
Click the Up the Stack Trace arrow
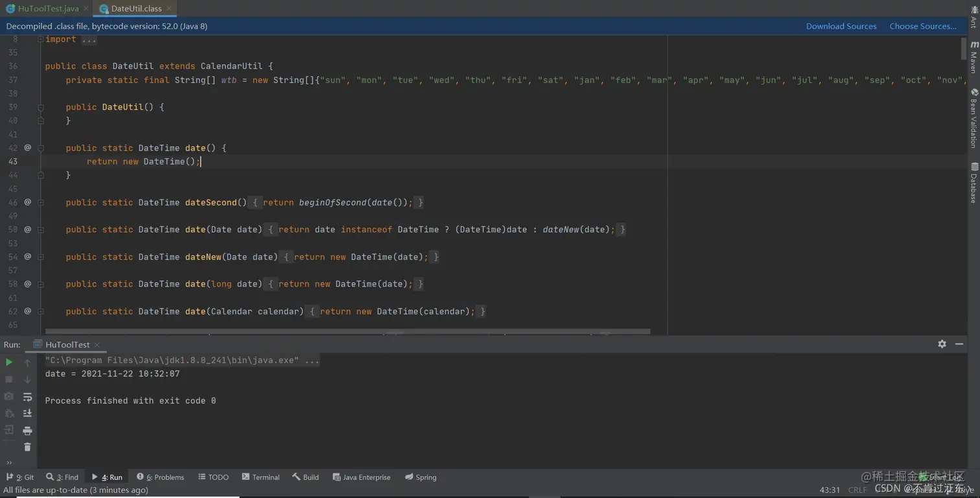coord(27,363)
